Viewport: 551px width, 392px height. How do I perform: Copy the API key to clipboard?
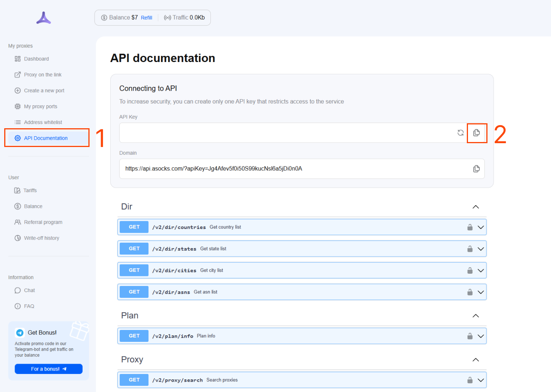tap(476, 133)
